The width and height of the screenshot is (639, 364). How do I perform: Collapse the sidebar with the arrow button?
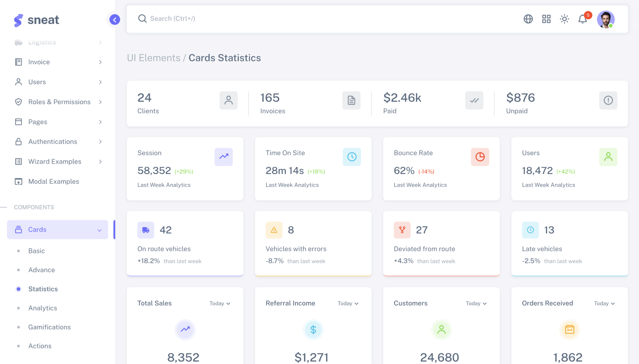[115, 20]
